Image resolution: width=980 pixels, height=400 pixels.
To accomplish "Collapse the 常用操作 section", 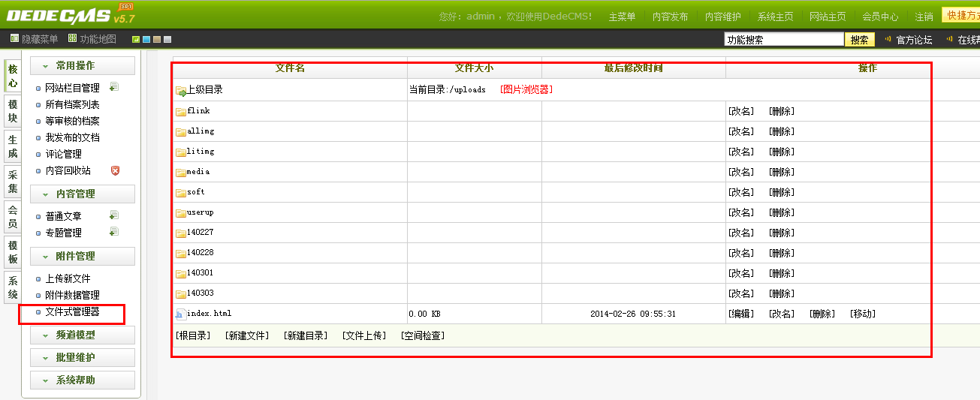I will [83, 66].
